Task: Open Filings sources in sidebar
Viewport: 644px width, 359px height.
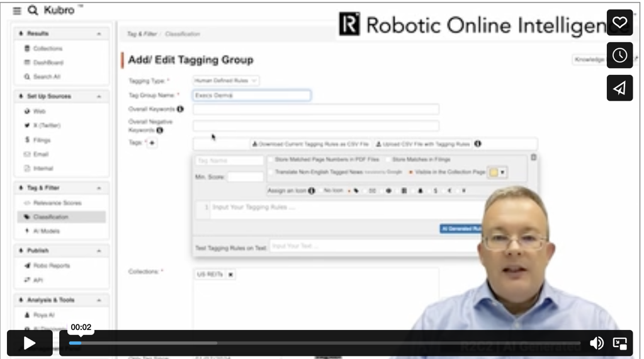Action: point(37,140)
